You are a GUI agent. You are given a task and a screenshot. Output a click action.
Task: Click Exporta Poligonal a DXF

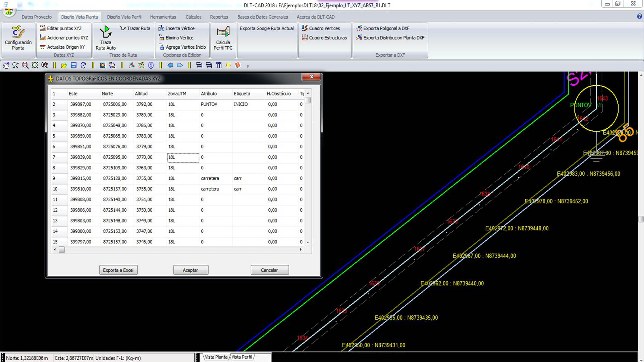pos(386,28)
